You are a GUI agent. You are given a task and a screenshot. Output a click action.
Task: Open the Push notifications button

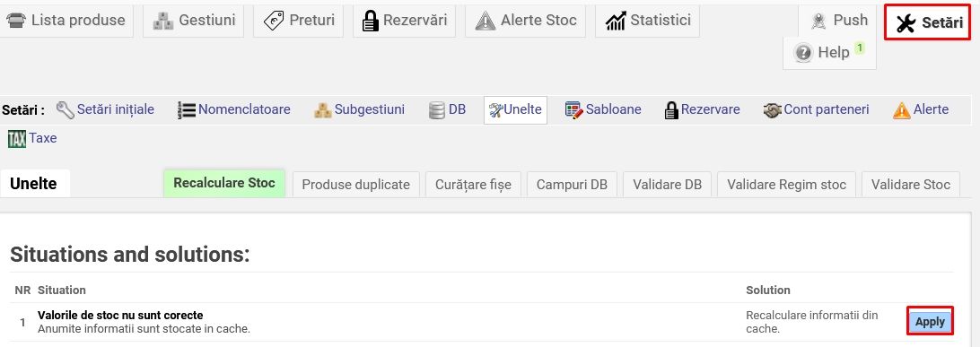click(x=837, y=21)
